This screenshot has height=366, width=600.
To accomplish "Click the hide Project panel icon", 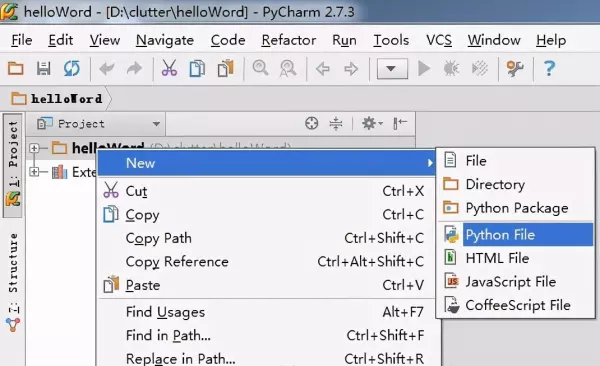I will (400, 123).
